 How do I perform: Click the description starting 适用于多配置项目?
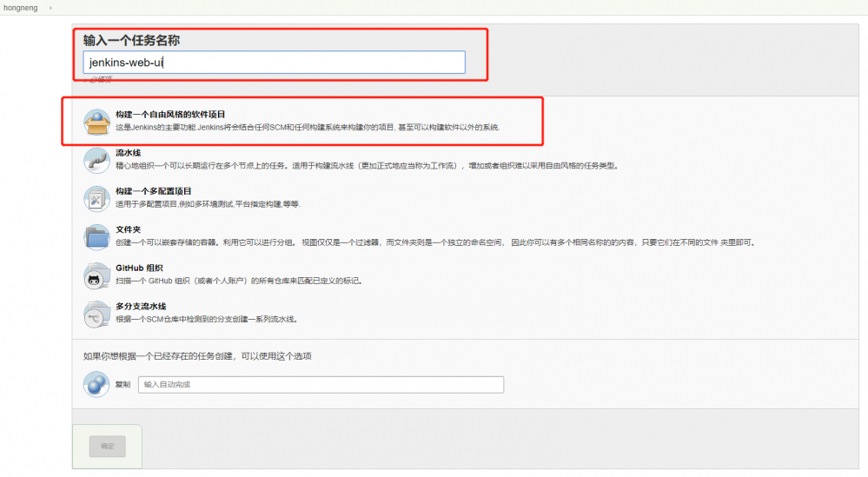[209, 204]
